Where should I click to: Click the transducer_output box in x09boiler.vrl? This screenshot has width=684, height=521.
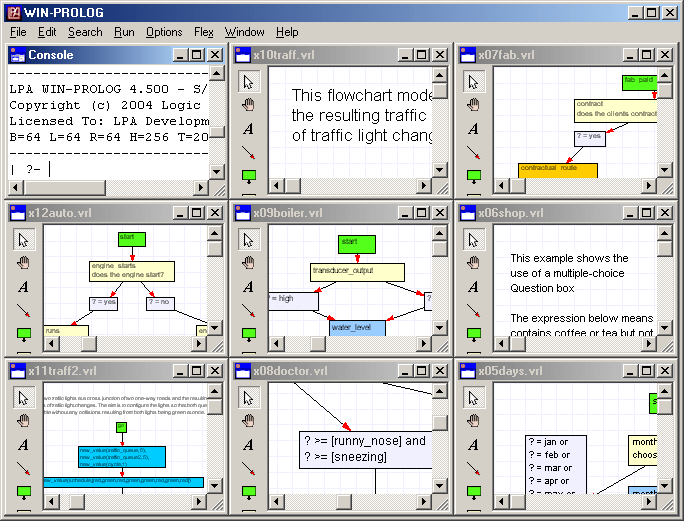click(x=357, y=272)
